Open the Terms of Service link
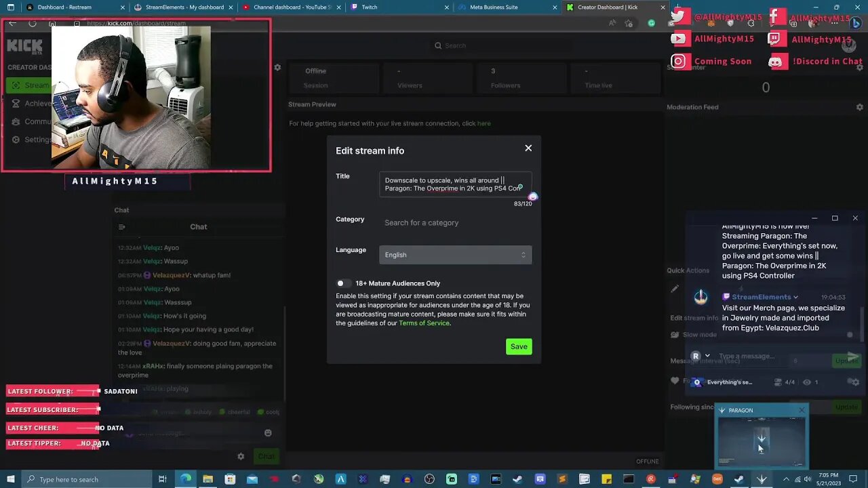Viewport: 868px width, 488px height. (x=424, y=323)
